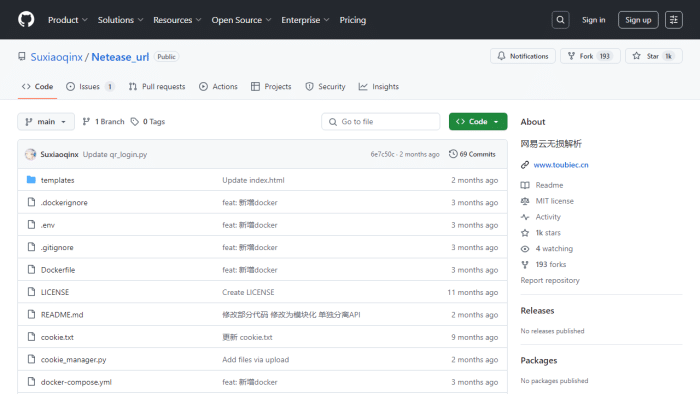
Task: Open the appearance settings icon next to Sign up
Action: pos(674,20)
